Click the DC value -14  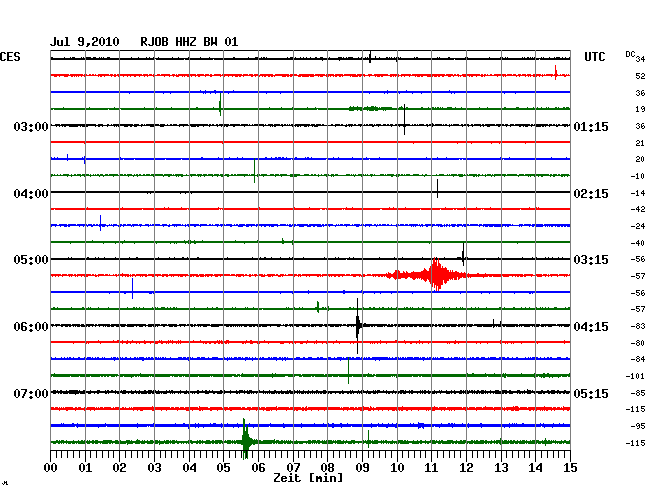point(638,193)
